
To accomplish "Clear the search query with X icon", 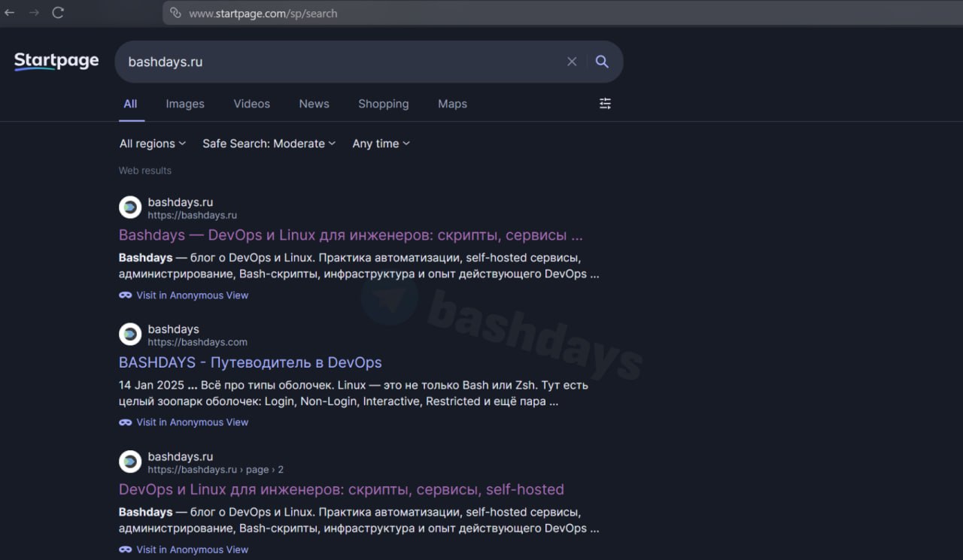I will coord(572,62).
